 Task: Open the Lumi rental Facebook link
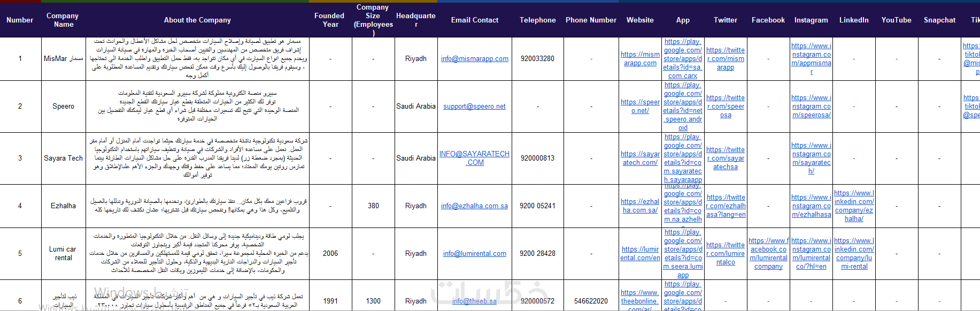coord(768,254)
